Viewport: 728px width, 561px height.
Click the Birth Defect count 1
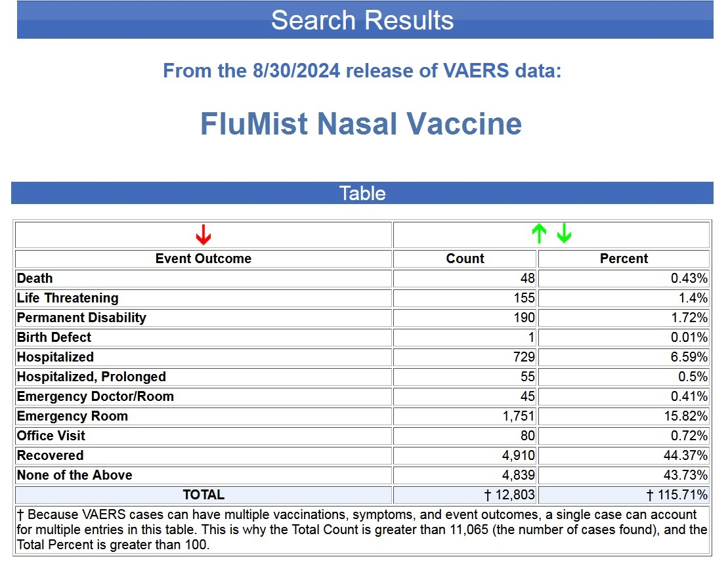pos(531,337)
